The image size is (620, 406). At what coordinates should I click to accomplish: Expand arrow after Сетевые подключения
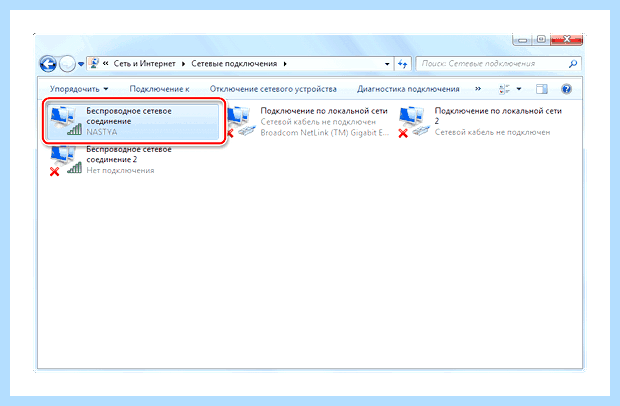[285, 64]
